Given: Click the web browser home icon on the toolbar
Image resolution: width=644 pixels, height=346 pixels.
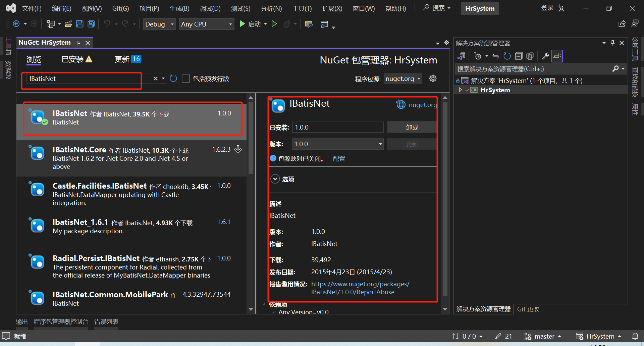Looking at the screenshot, I should coord(324,23).
